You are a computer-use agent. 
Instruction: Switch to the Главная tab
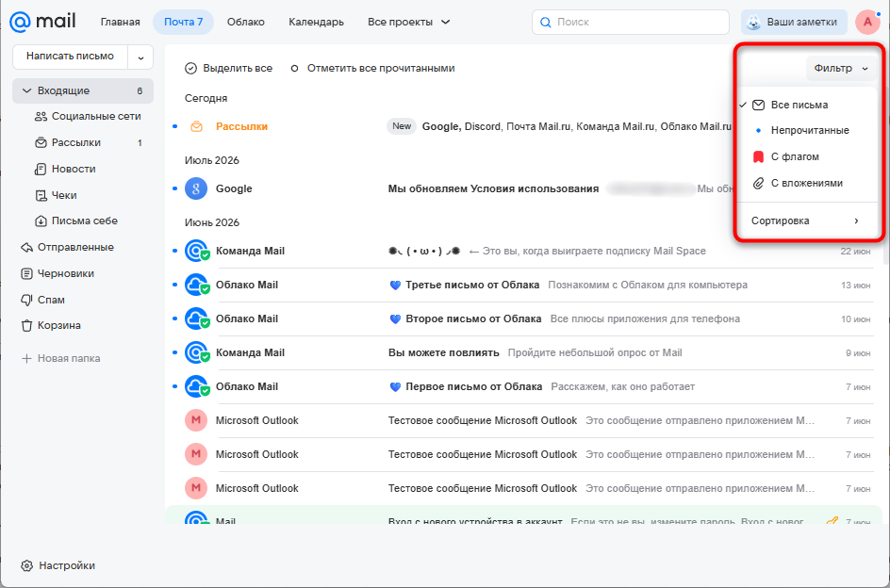click(x=121, y=22)
